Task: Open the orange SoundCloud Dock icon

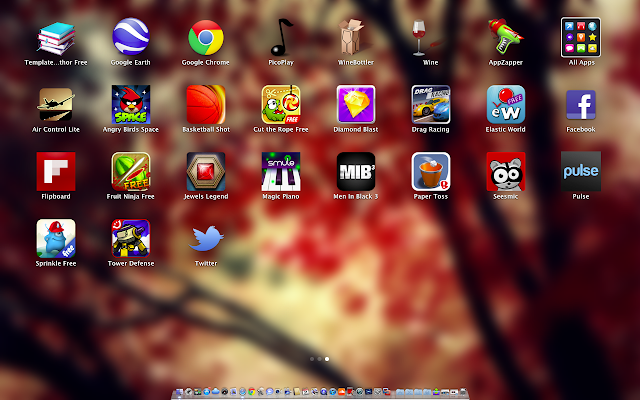Action: pos(341,392)
